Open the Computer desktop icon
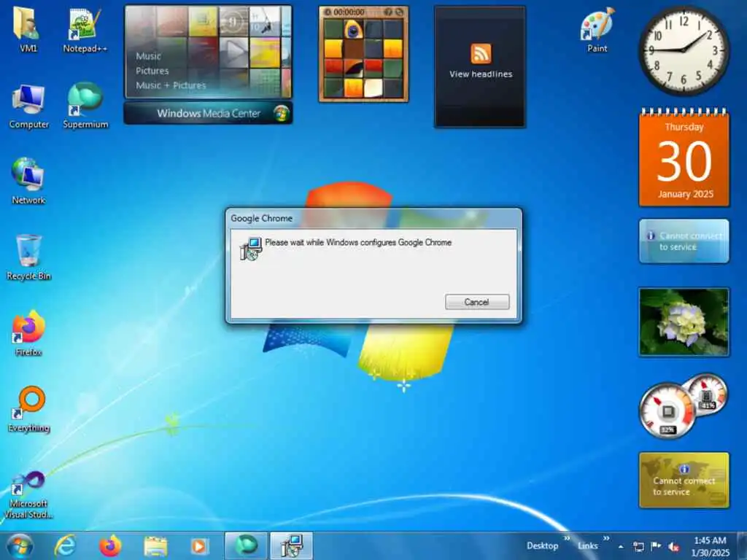 tap(28, 106)
